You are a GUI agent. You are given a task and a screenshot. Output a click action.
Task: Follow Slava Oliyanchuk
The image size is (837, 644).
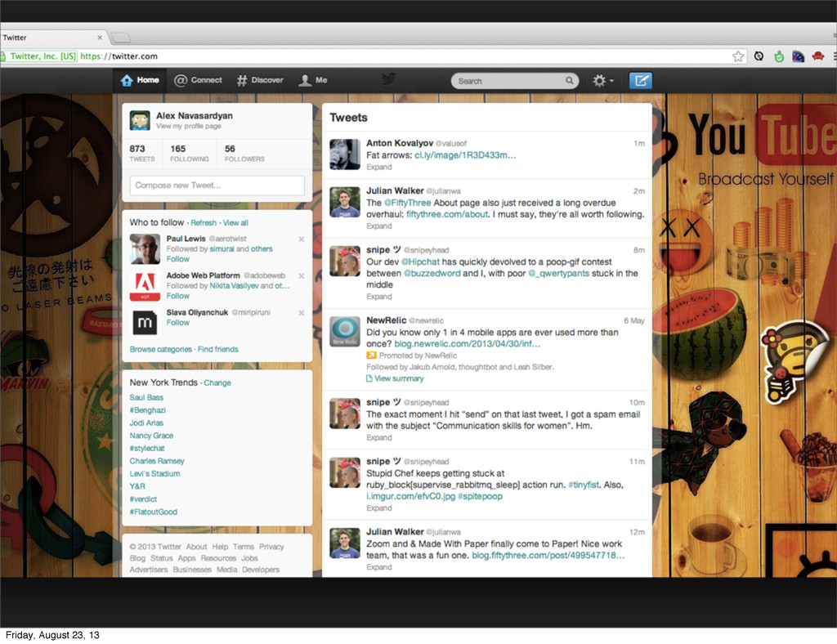[x=177, y=322]
